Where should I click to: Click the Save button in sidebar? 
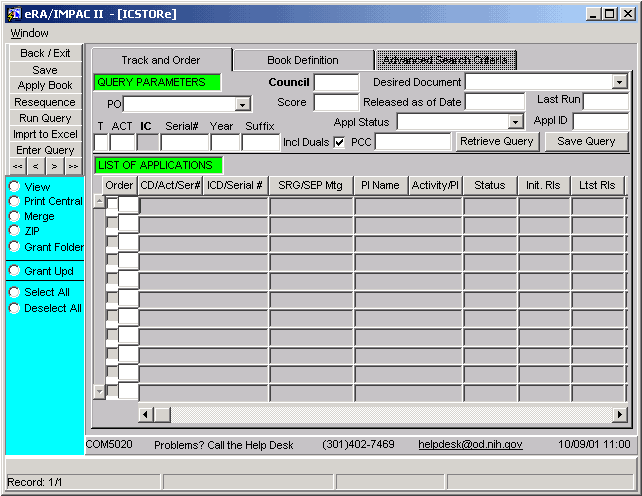[x=45, y=70]
